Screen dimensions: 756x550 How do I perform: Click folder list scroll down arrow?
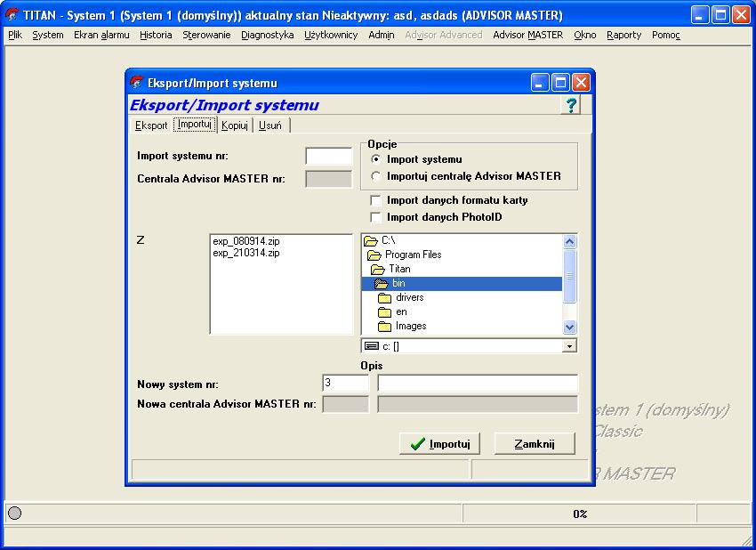(569, 328)
